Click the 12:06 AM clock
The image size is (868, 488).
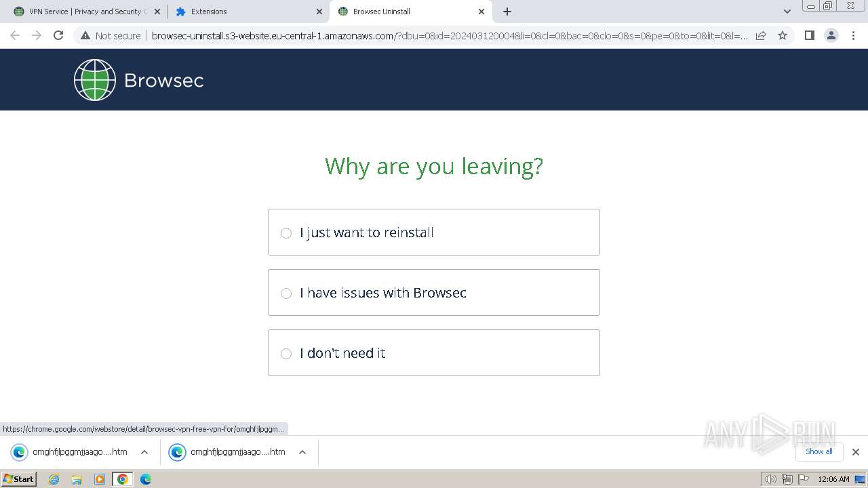(x=833, y=479)
